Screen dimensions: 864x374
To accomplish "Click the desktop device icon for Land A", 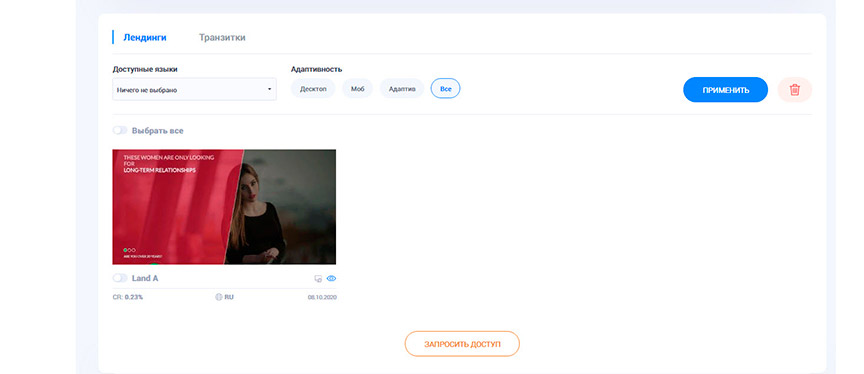I will (x=318, y=279).
